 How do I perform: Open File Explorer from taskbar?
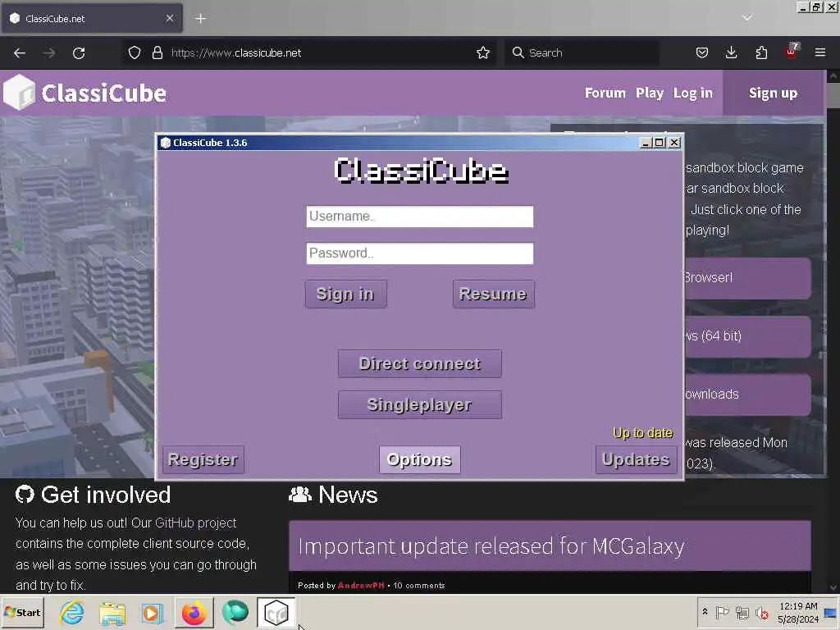[112, 612]
